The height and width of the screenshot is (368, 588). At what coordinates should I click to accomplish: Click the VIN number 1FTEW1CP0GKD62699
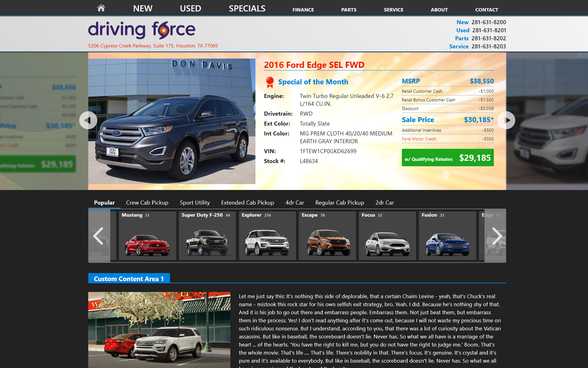(328, 151)
